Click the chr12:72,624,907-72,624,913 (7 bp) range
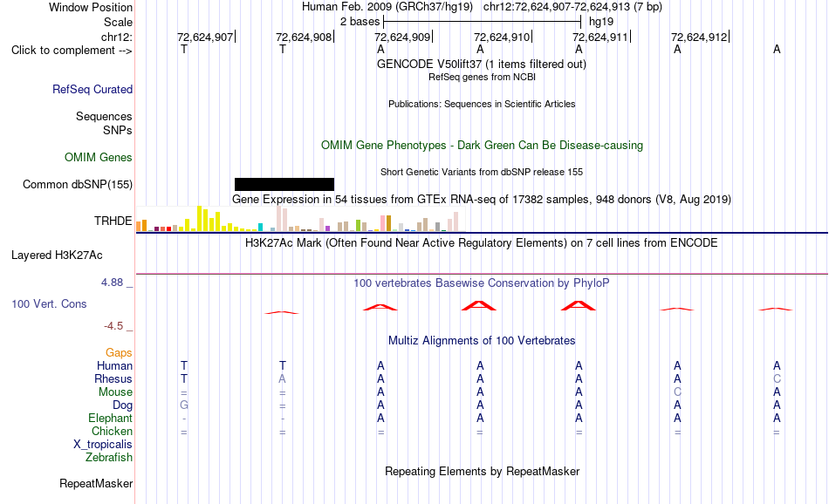 point(572,7)
